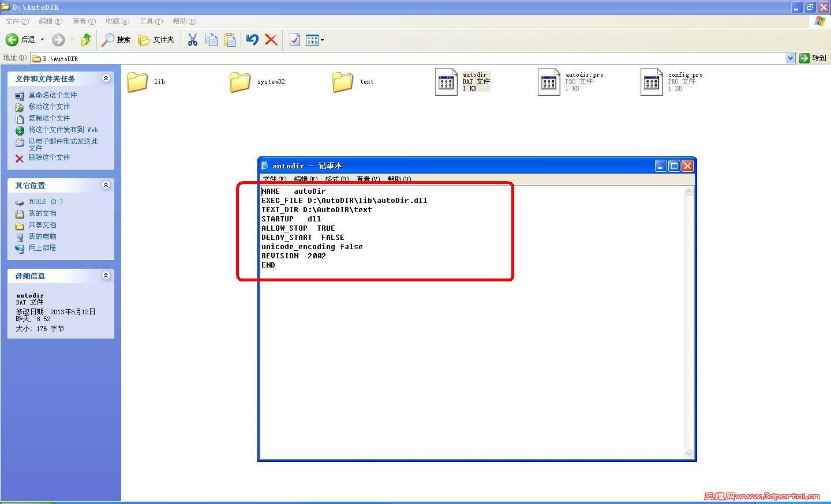Open 我的电脑 My Computer link
This screenshot has height=504, width=831.
point(42,236)
